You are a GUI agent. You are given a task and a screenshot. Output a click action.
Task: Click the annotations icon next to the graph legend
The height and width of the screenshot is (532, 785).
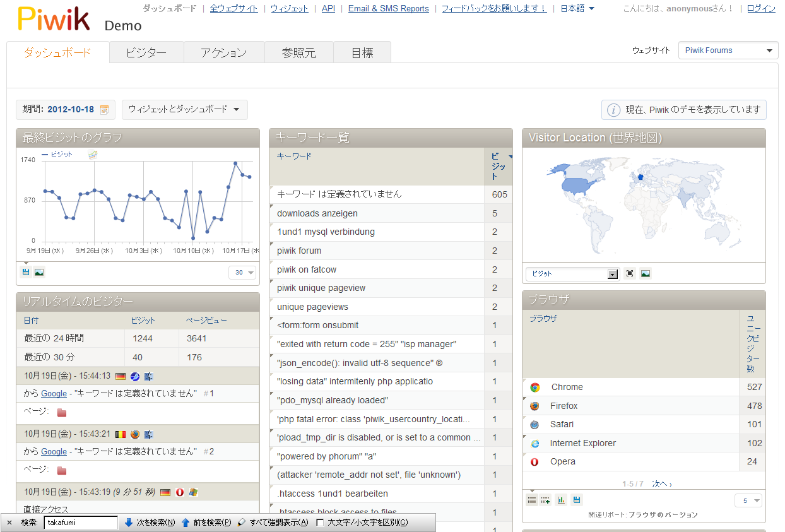93,155
